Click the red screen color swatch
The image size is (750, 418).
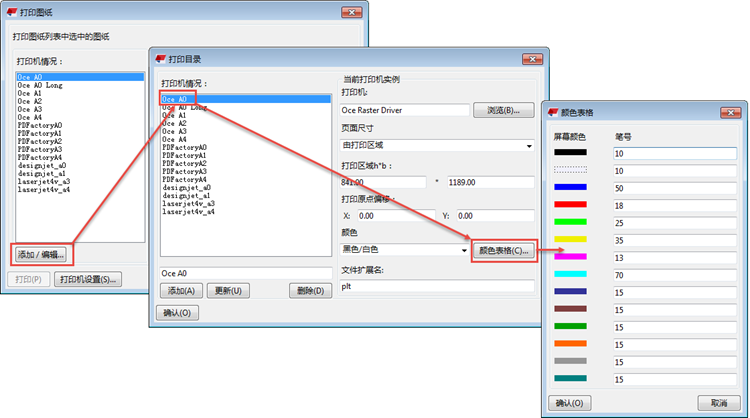pos(570,205)
